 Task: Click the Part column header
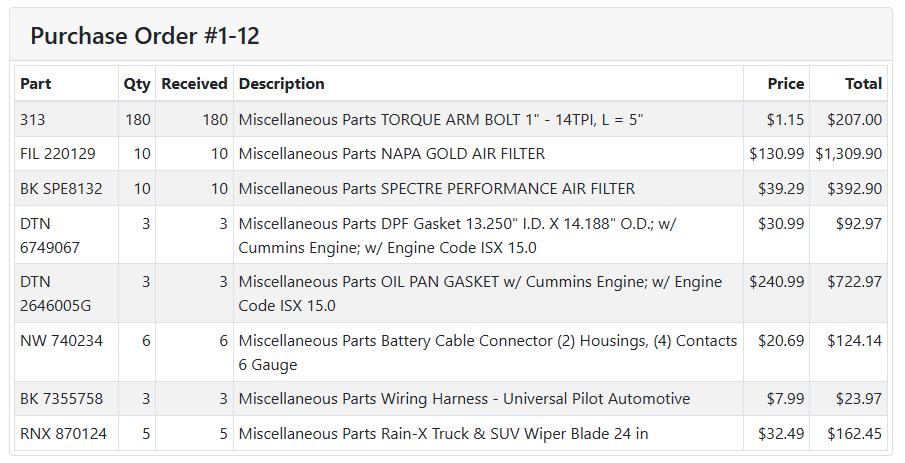pyautogui.click(x=36, y=84)
